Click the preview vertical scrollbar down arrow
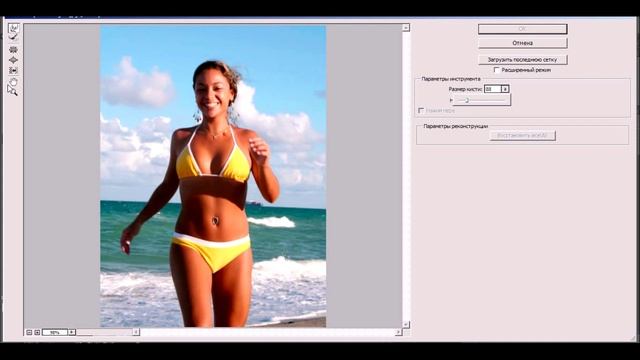Viewport: 640px width, 360px height. click(406, 324)
